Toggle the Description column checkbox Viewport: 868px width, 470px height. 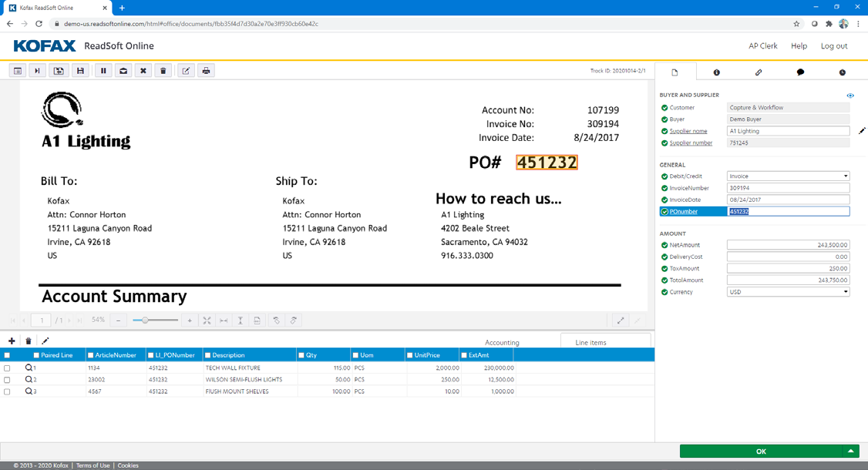click(208, 355)
